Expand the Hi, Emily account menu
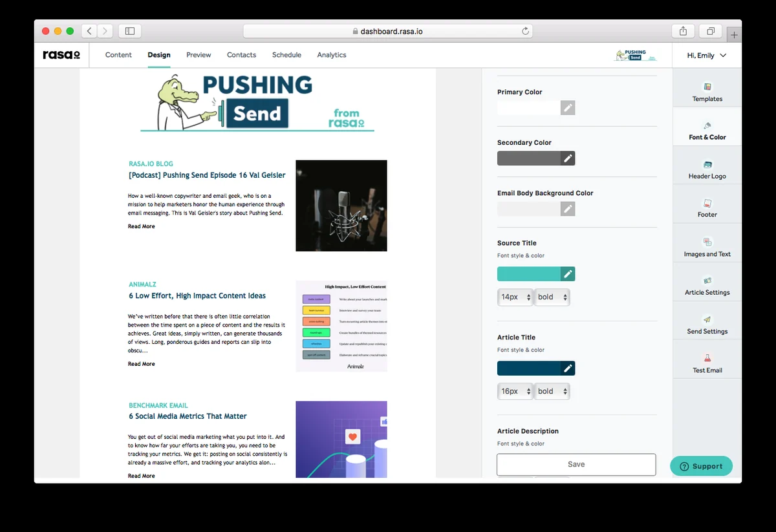The width and height of the screenshot is (776, 532). point(707,56)
